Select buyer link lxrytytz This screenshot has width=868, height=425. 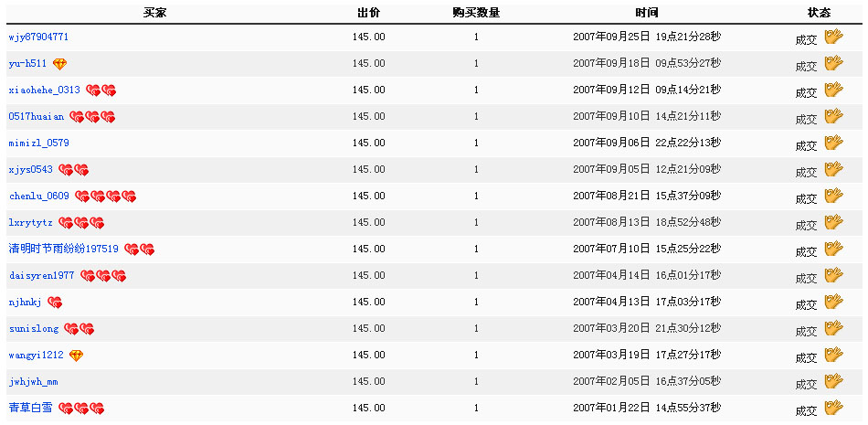click(31, 223)
